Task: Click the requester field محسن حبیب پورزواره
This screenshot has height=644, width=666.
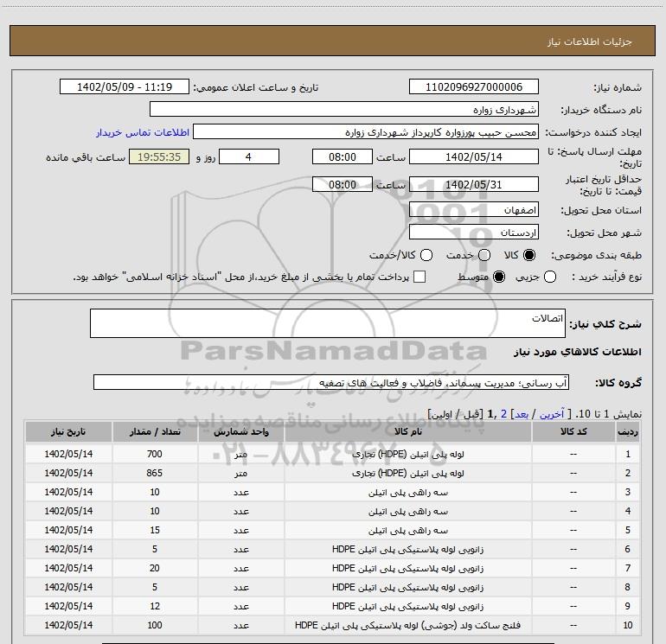Action: 366,132
